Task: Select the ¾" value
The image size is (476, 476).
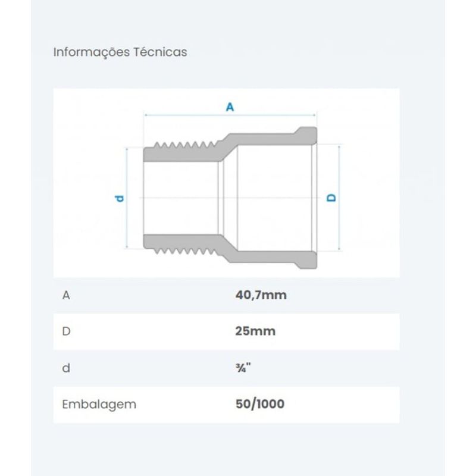Action: (243, 368)
